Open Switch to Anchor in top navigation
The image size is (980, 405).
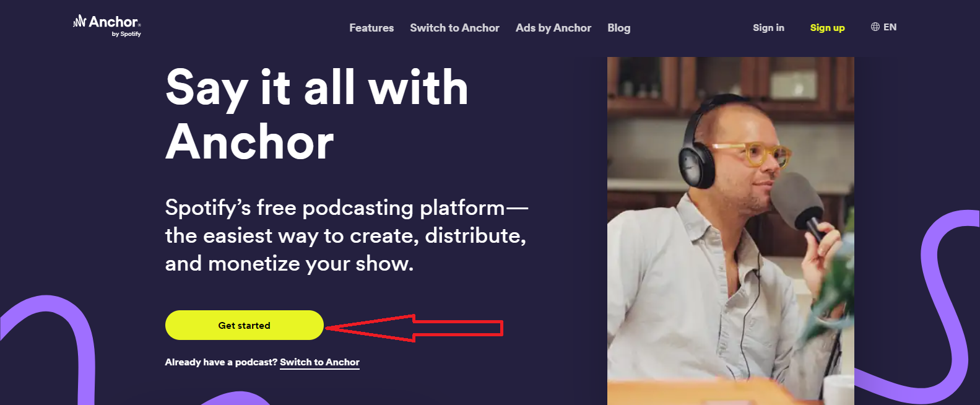coord(454,28)
